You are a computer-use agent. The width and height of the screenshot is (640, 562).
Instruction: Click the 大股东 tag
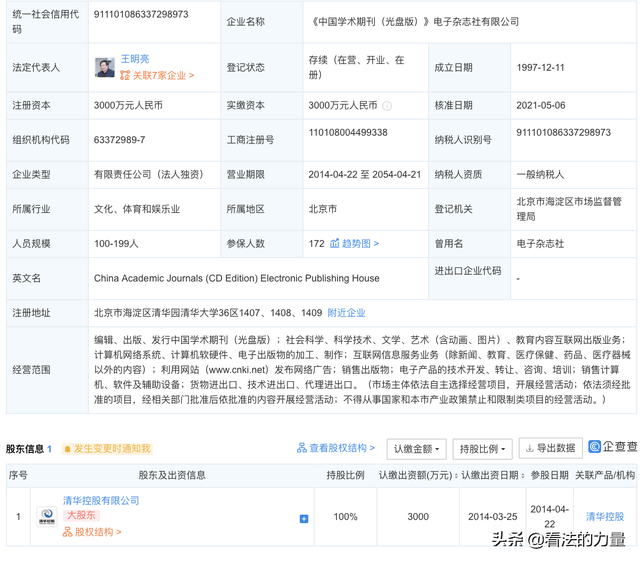pos(81,515)
